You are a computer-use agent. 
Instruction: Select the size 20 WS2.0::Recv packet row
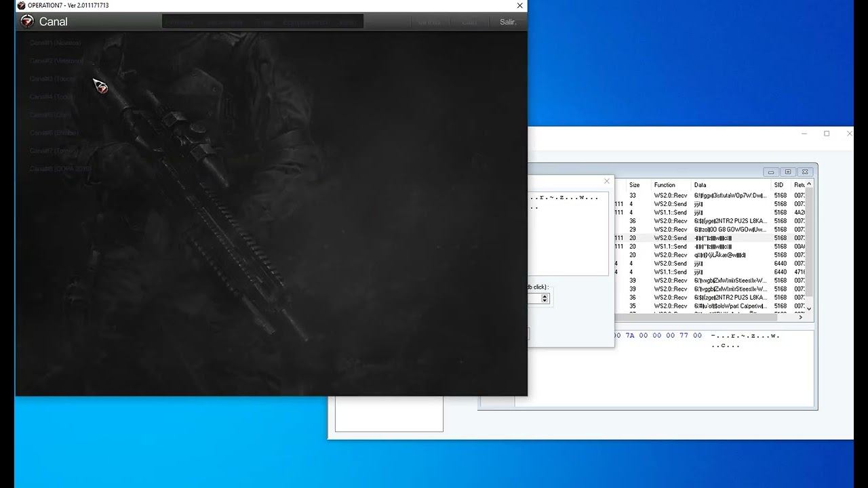710,255
